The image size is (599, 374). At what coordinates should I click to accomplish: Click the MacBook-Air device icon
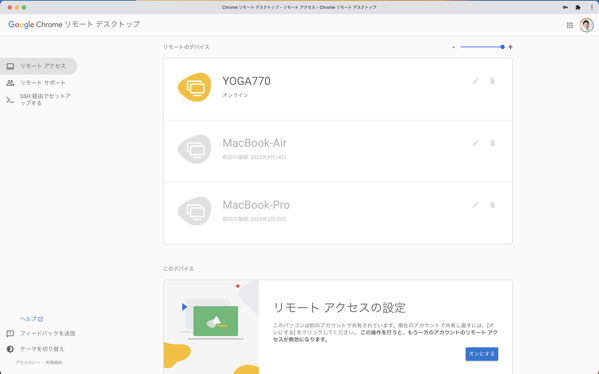pyautogui.click(x=194, y=149)
